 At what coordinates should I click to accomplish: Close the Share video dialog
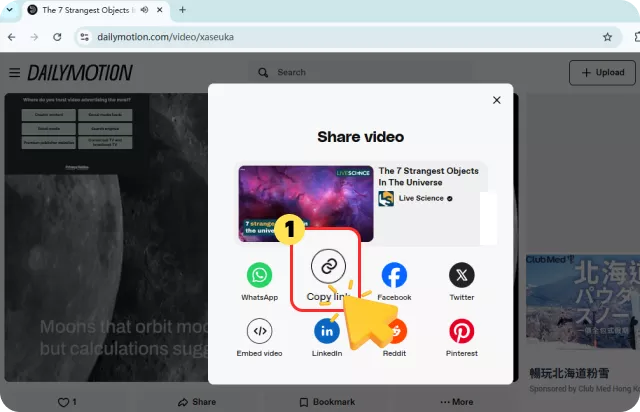[496, 100]
